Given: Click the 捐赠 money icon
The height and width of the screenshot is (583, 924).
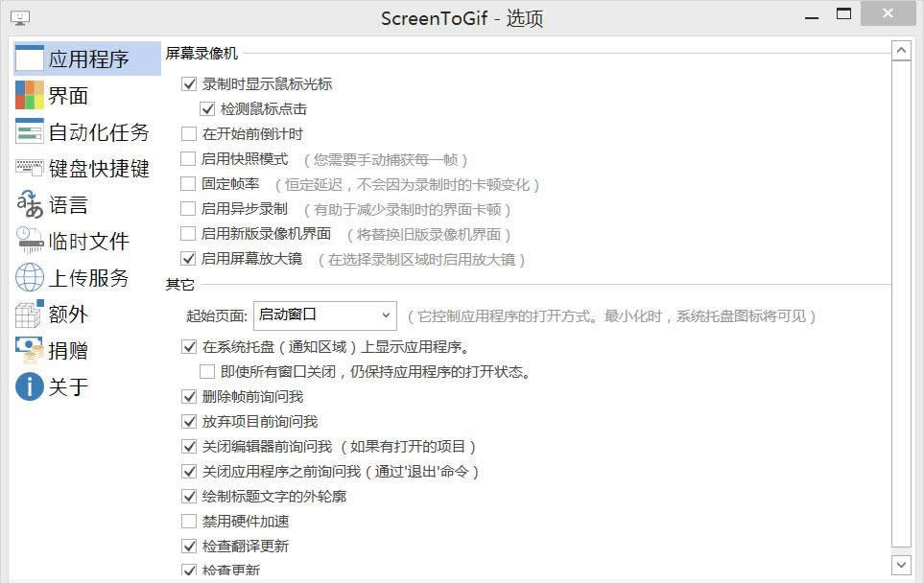Looking at the screenshot, I should click(x=30, y=350).
